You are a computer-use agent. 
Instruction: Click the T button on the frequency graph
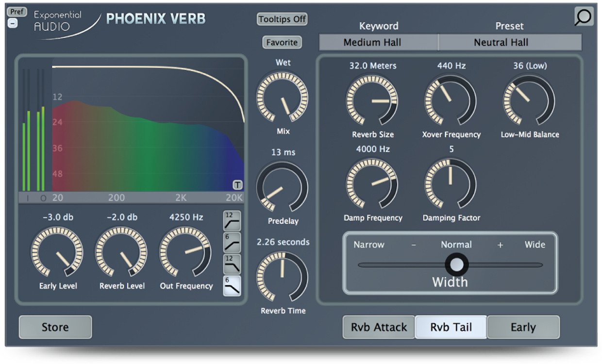237,184
